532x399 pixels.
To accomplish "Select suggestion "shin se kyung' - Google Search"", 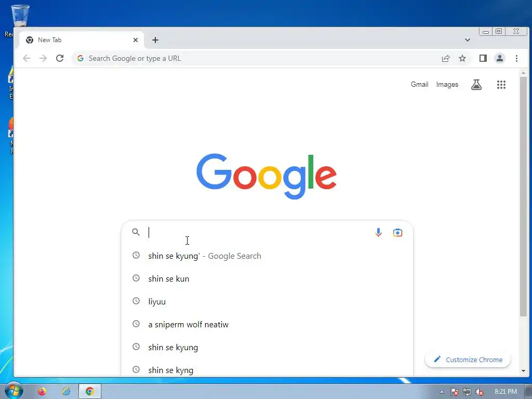I will pos(268,256).
